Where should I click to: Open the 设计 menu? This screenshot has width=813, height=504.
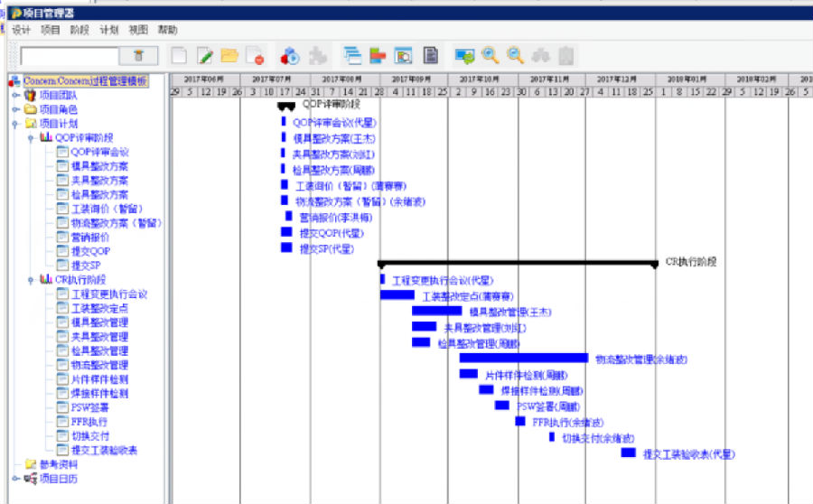tap(22, 30)
